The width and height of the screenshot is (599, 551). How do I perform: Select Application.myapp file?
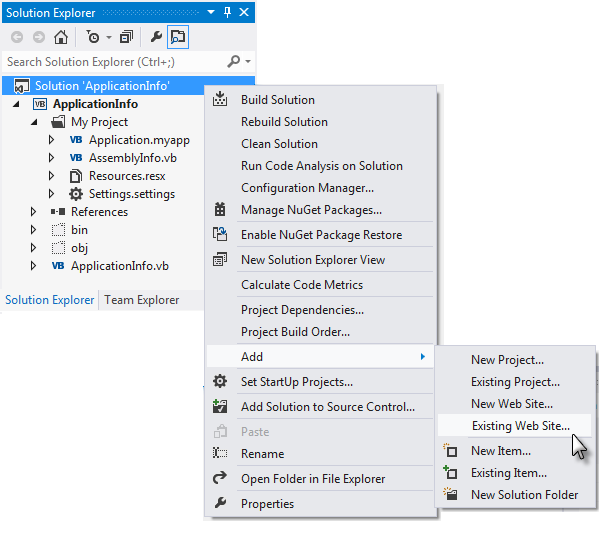coord(139,140)
